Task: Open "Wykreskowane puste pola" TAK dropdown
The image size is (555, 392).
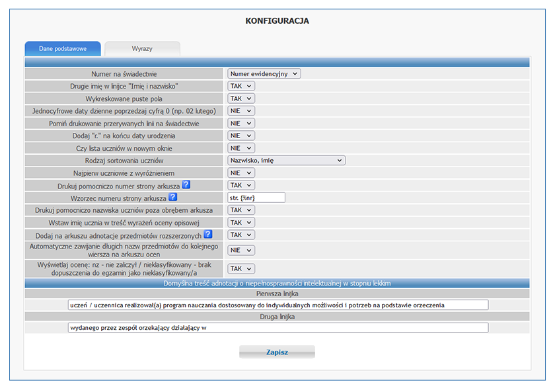Action: point(241,98)
